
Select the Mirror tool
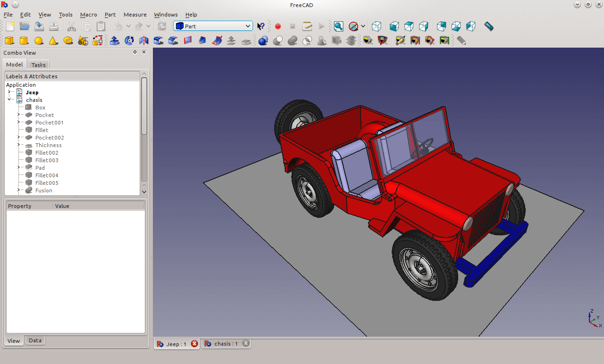pos(143,41)
